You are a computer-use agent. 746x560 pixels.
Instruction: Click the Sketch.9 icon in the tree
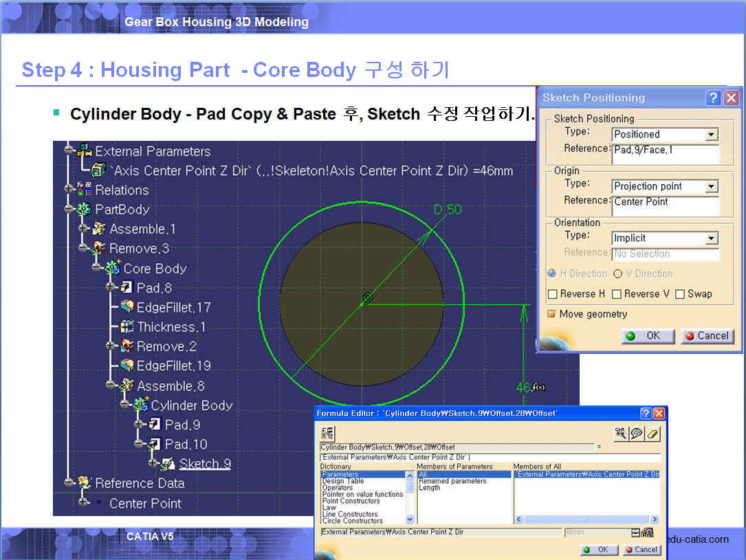(x=167, y=464)
